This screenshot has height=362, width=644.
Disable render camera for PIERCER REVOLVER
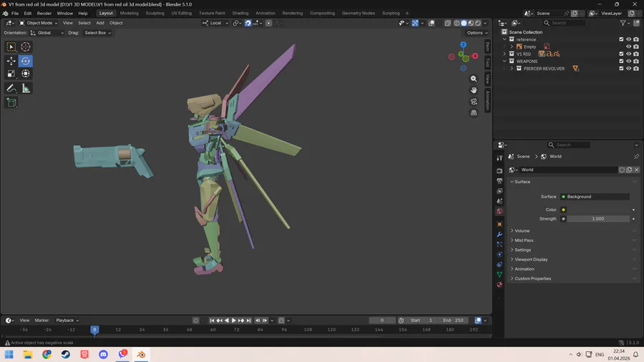point(636,69)
